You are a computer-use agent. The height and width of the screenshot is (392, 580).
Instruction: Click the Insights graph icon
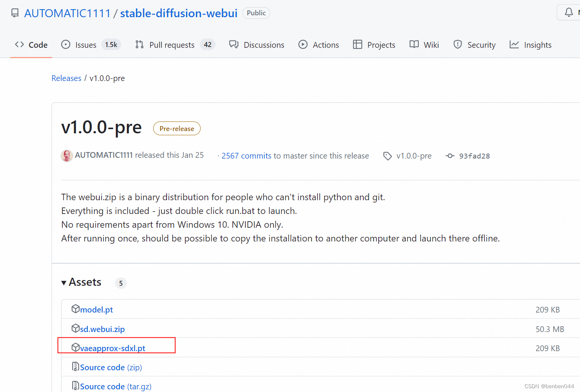pyautogui.click(x=514, y=45)
